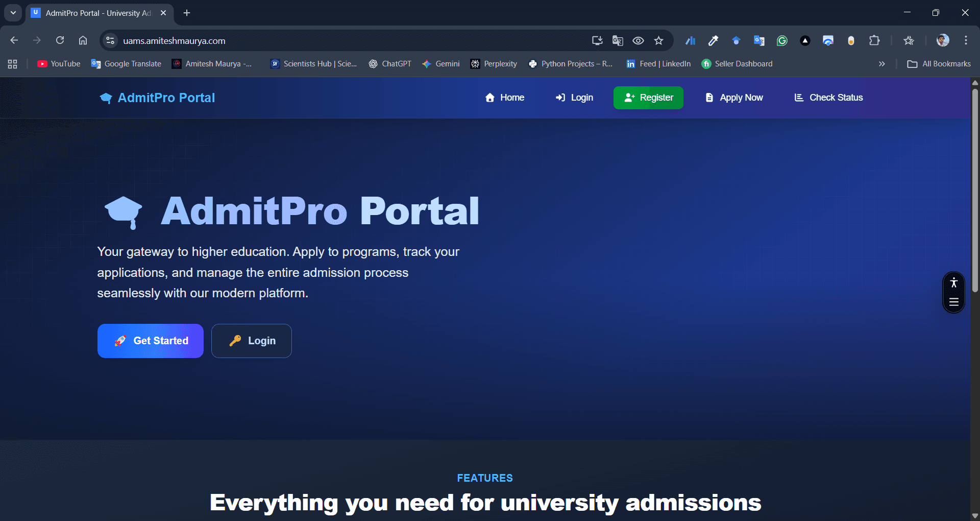Click the Get Started button

click(x=150, y=341)
